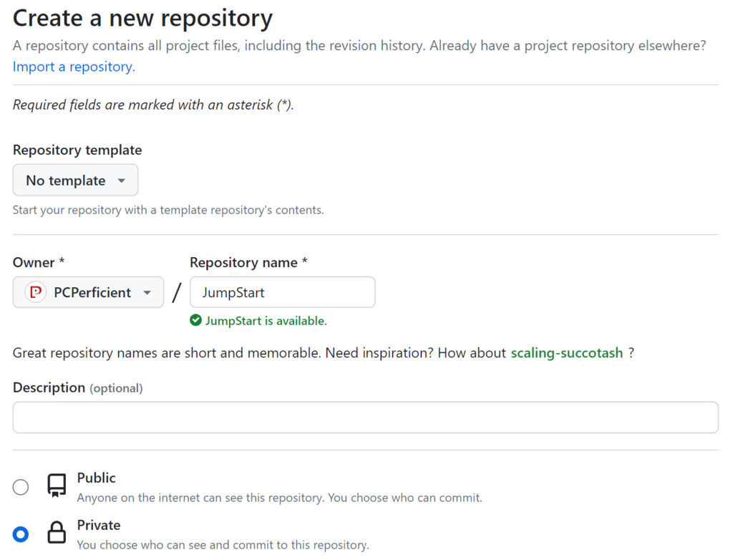Click "Import a repository" link
733x560 pixels.
point(73,66)
